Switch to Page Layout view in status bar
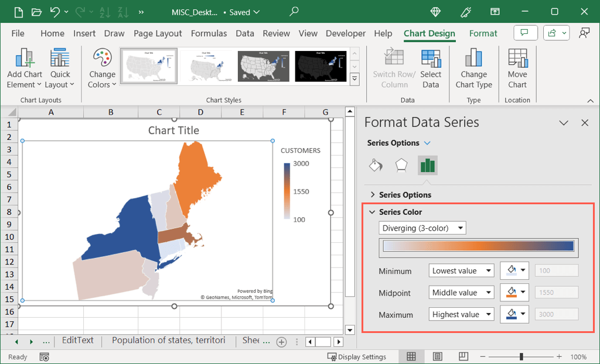Screen dimensions: 600x364 click(x=438, y=356)
